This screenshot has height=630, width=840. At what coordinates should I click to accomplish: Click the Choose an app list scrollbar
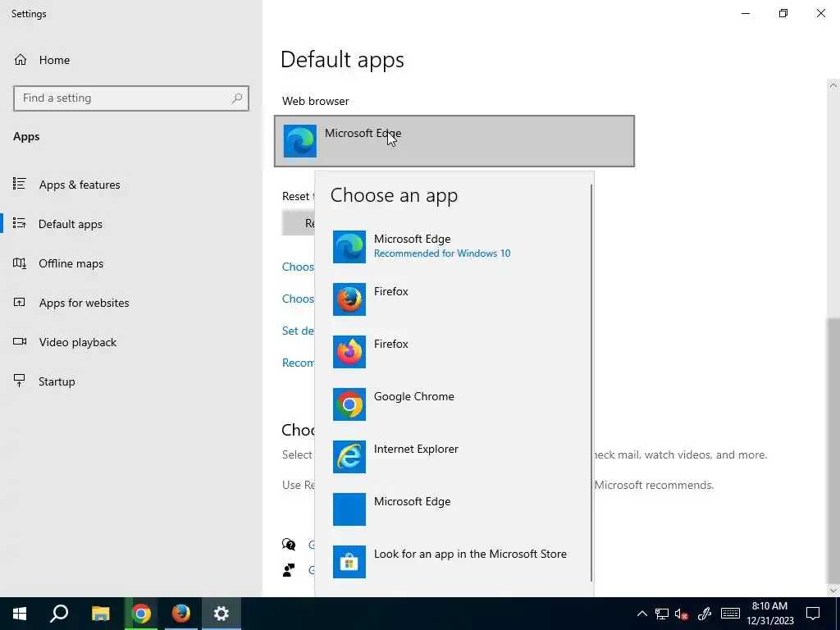tap(591, 383)
